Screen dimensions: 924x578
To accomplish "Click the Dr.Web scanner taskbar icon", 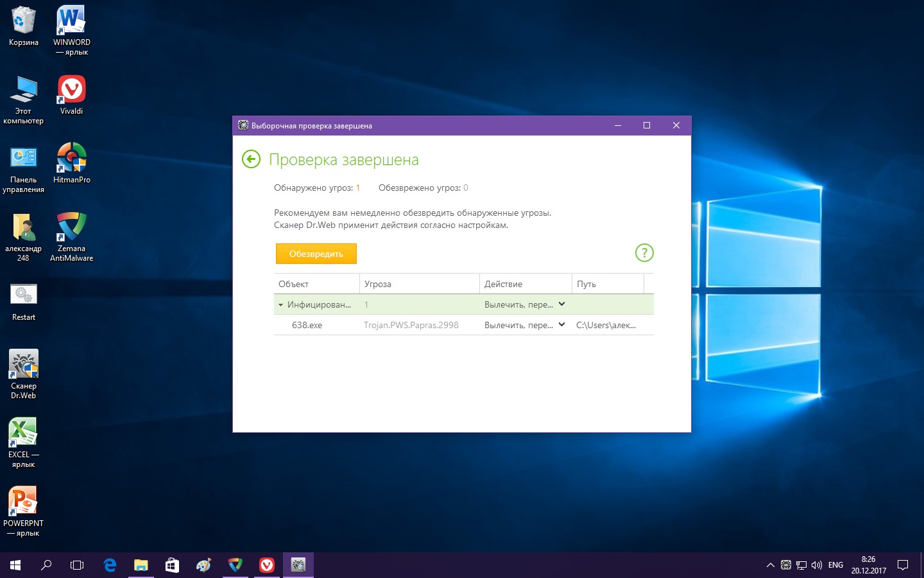I will [x=298, y=565].
